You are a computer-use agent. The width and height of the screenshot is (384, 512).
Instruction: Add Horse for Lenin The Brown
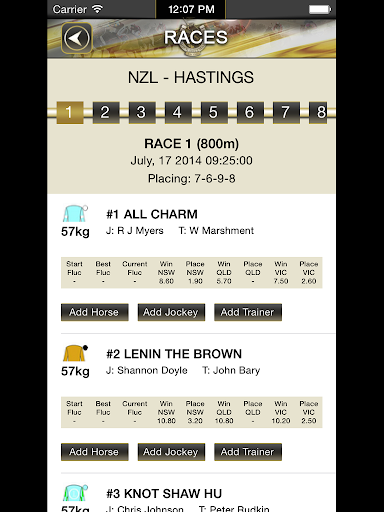(95, 452)
